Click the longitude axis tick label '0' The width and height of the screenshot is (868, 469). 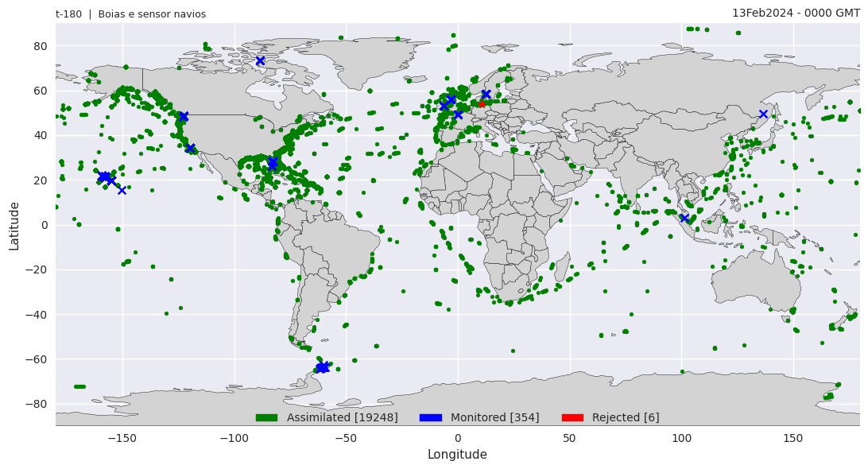point(458,438)
